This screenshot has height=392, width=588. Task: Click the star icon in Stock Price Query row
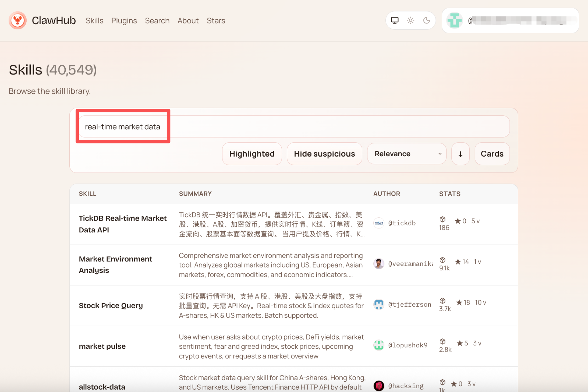[x=459, y=302]
